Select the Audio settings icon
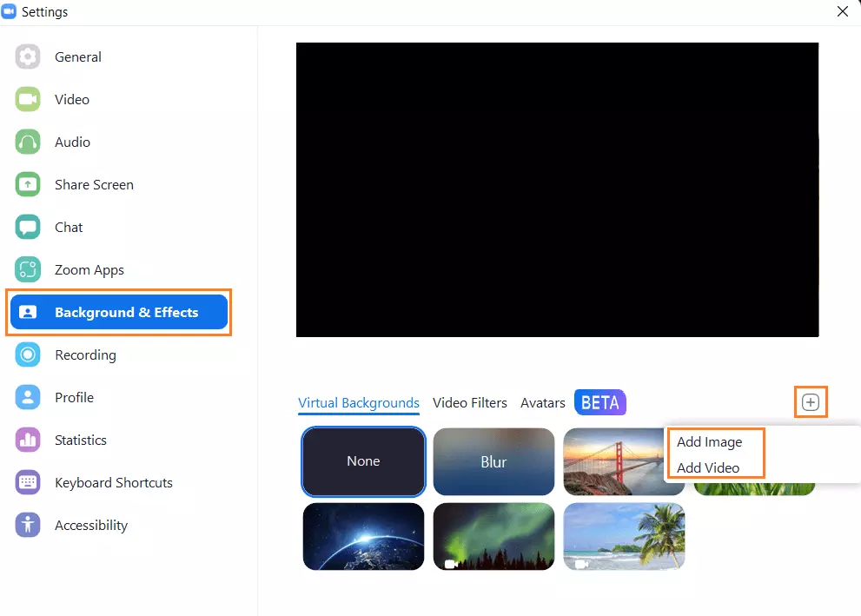This screenshot has height=616, width=861. click(x=28, y=142)
